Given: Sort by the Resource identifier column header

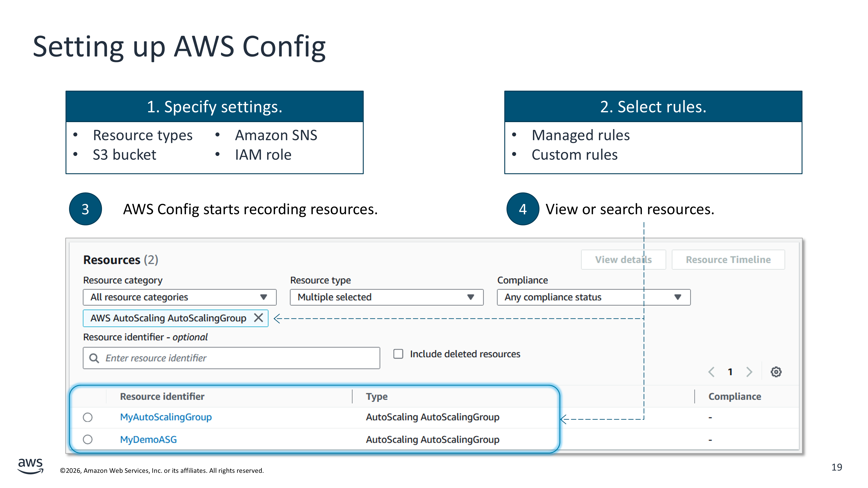Looking at the screenshot, I should coord(162,396).
